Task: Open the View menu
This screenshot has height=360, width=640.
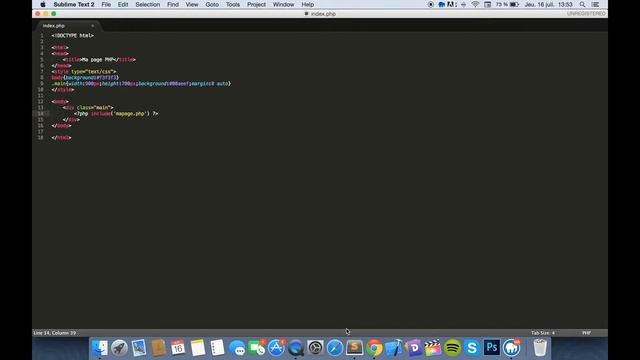Action: [x=192, y=4]
